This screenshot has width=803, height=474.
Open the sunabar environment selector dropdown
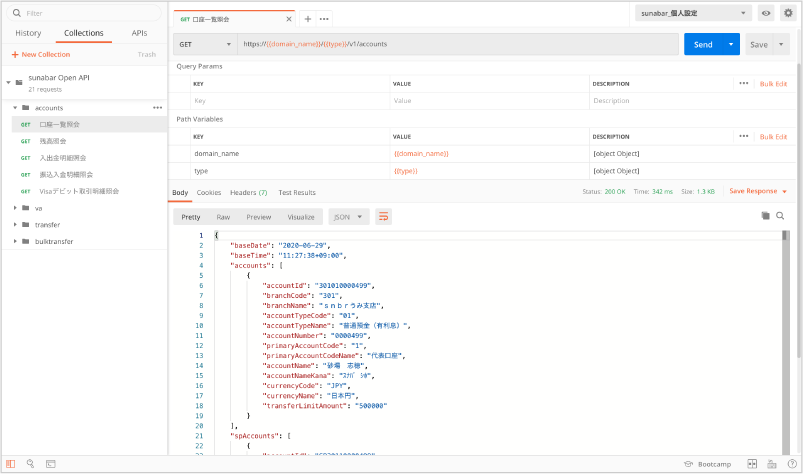tap(693, 13)
